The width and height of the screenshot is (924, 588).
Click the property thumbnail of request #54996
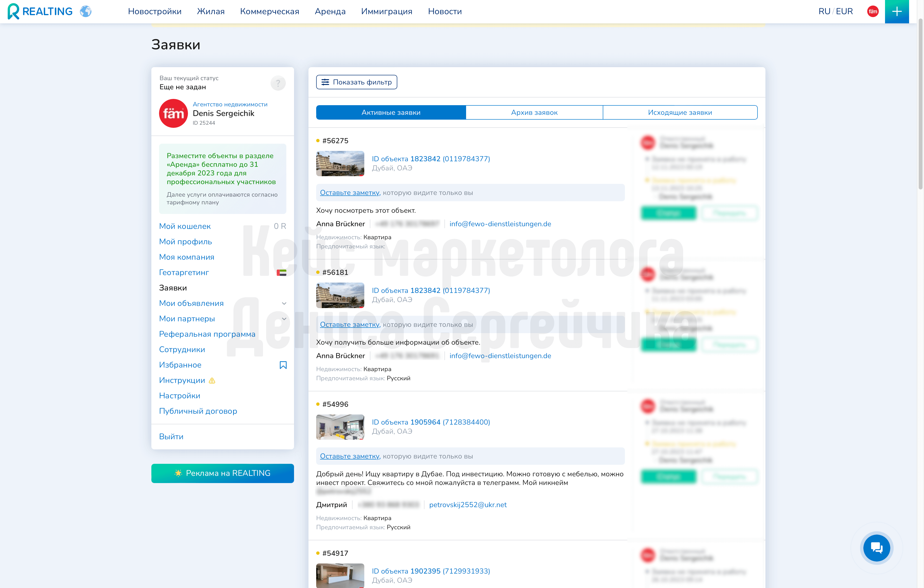pyautogui.click(x=340, y=427)
